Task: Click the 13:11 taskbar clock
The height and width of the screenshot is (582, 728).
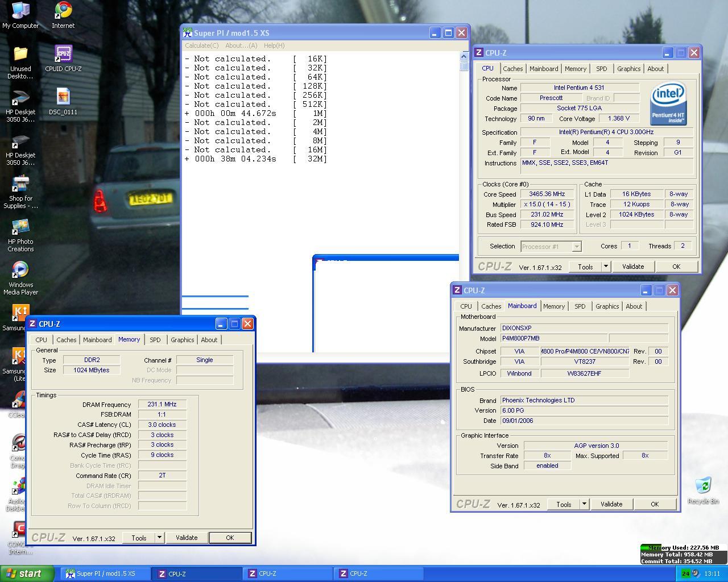Action: [x=712, y=573]
